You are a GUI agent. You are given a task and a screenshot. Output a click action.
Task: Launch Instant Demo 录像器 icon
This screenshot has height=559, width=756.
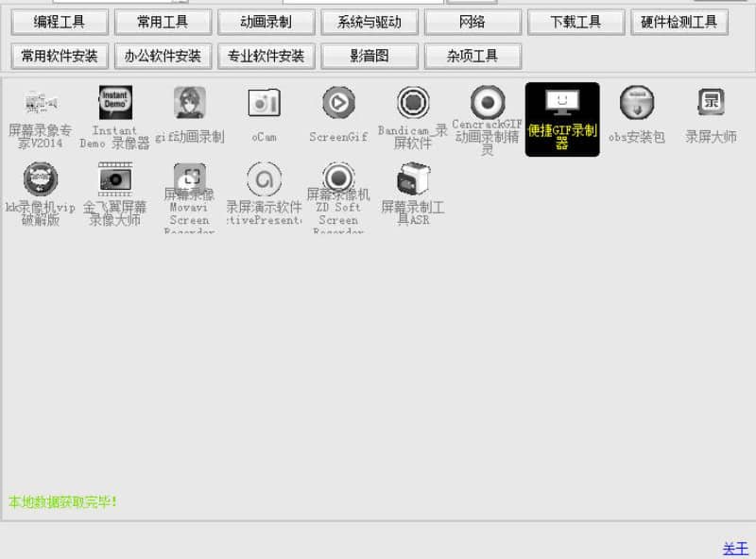[x=114, y=103]
